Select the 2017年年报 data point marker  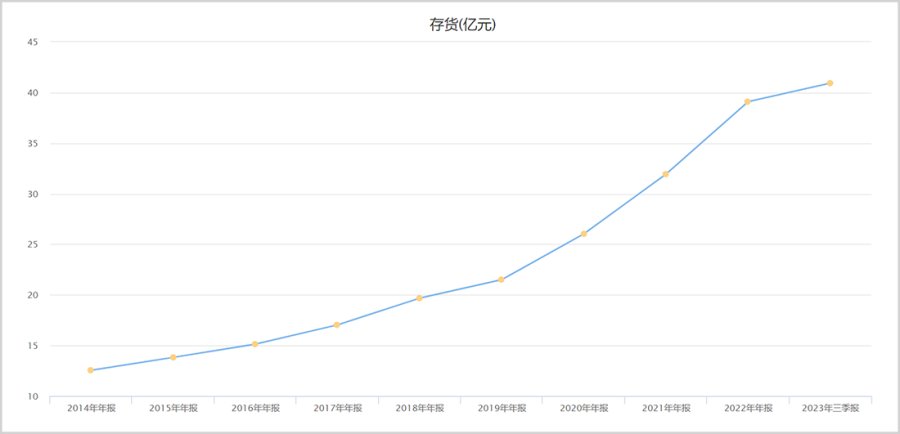pos(337,325)
